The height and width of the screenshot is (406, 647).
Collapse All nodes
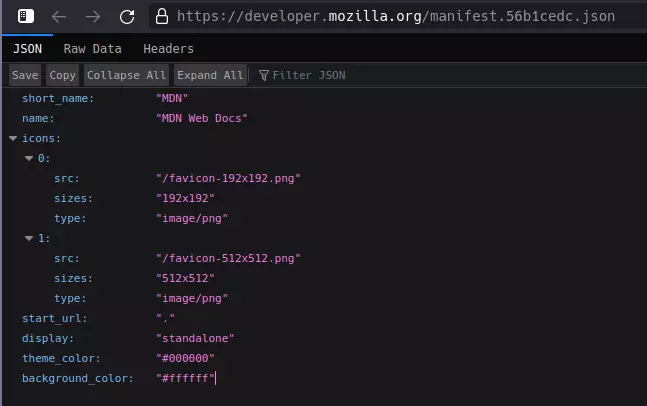[126, 75]
